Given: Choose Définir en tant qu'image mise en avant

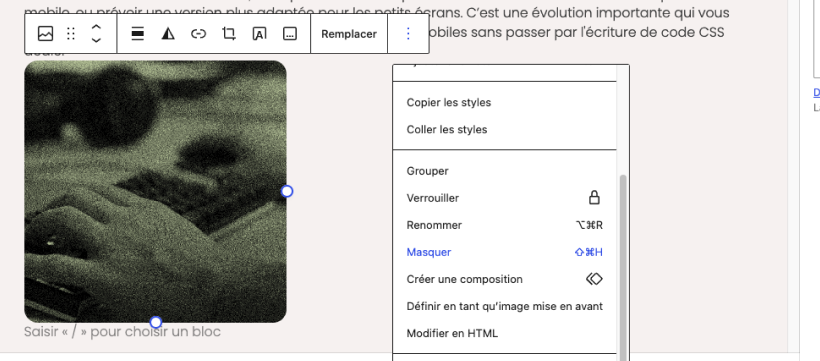Looking at the screenshot, I should click(x=505, y=306).
